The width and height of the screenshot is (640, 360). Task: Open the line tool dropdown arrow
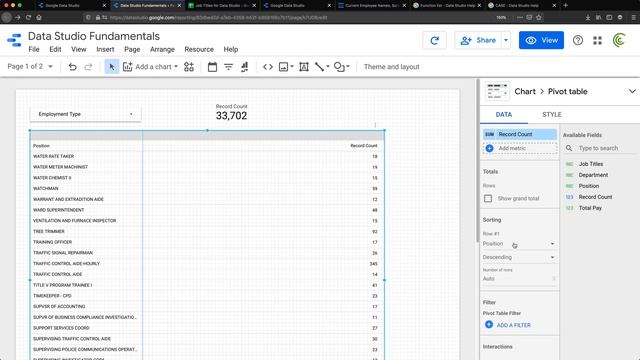coord(327,67)
